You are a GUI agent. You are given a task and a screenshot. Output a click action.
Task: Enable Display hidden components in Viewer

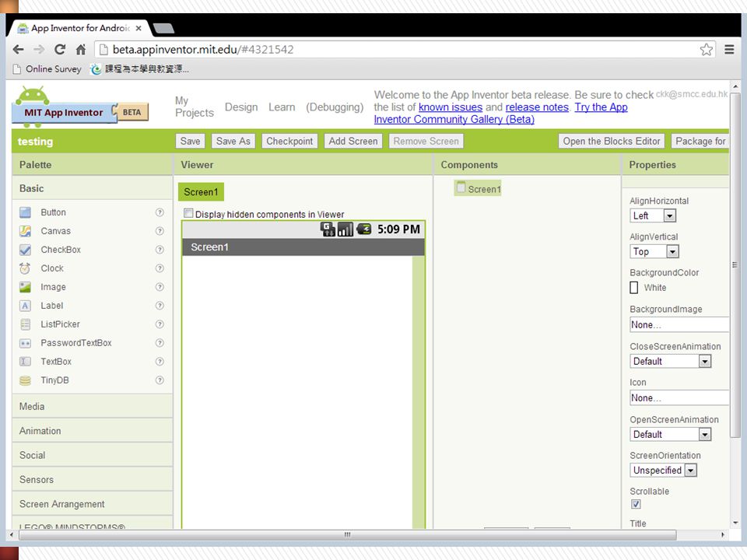pyautogui.click(x=188, y=213)
